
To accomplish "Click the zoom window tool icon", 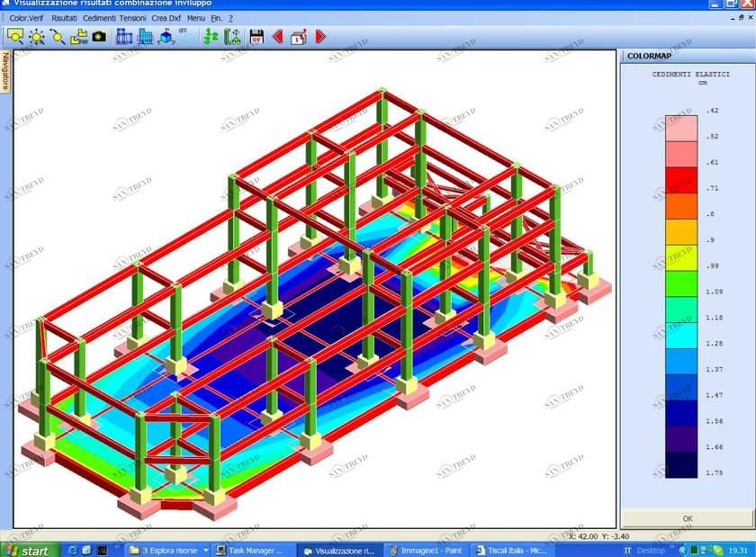I will point(15,36).
